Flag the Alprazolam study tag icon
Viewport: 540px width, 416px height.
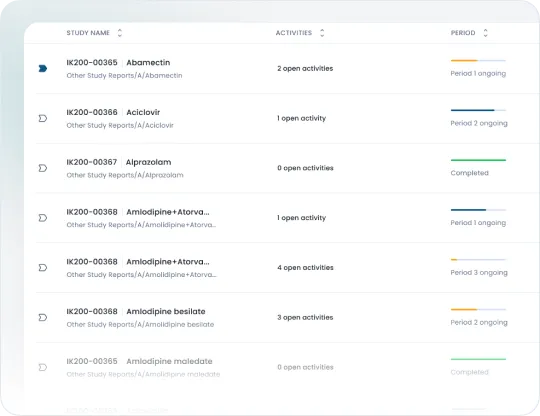coord(43,168)
